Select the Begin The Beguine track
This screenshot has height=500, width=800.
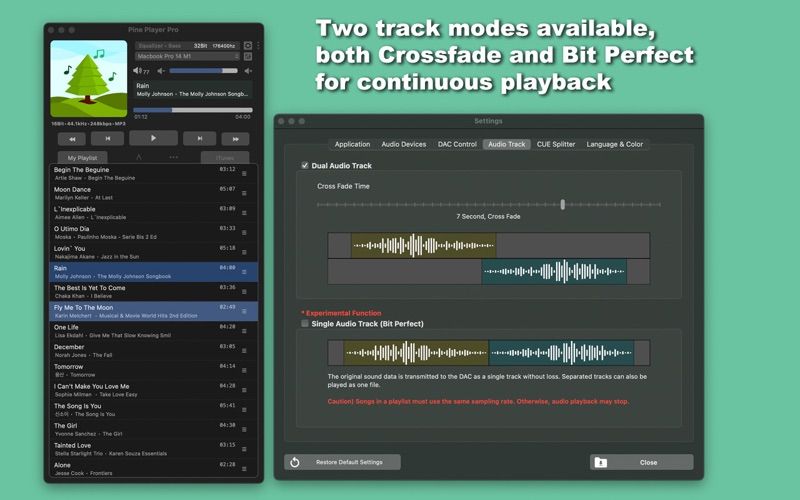(153, 173)
